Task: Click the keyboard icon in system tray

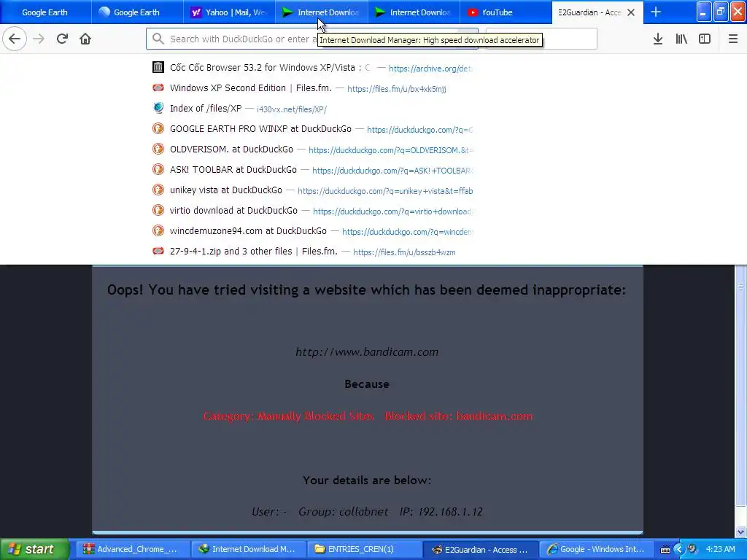Action: pos(665,550)
